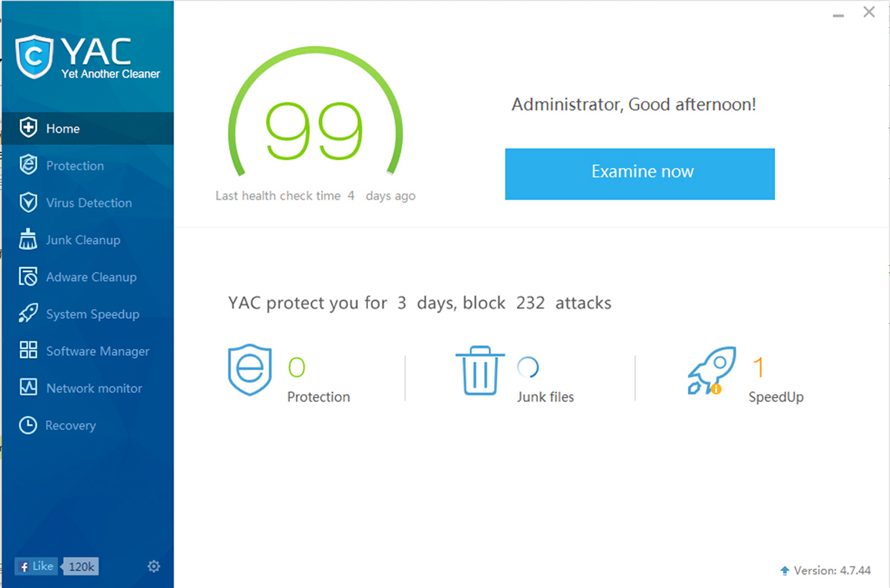Click the update arrow beside Version
Screen dimensions: 890x588
784,571
